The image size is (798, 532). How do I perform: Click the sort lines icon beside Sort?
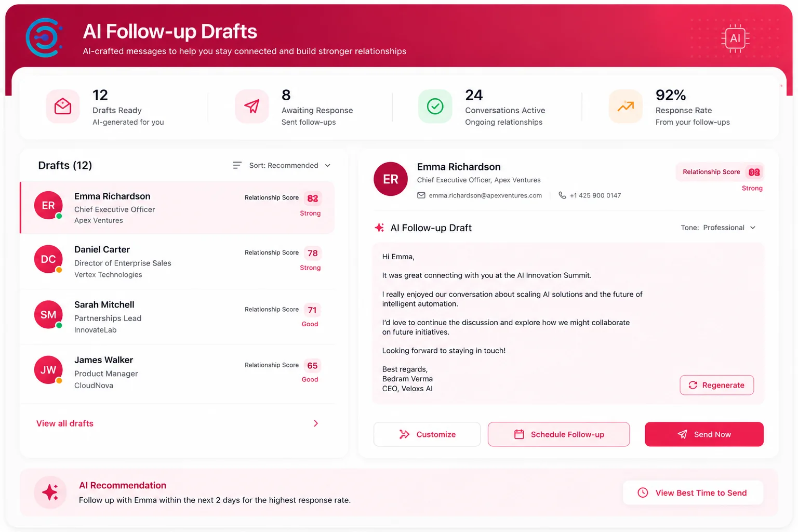[237, 165]
